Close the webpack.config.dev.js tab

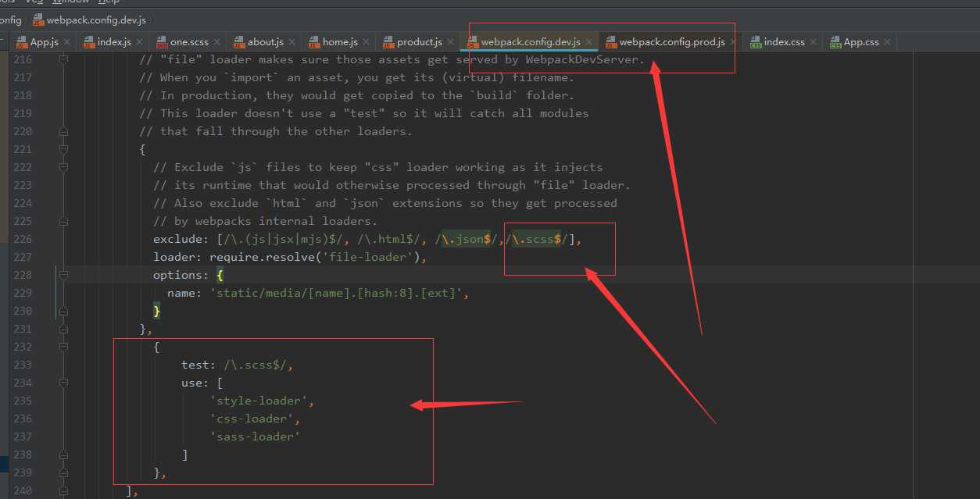coord(589,42)
